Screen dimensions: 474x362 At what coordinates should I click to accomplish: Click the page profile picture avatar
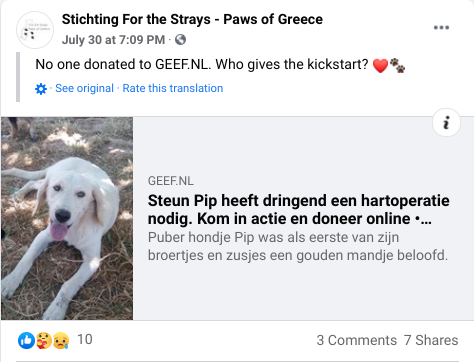pos(35,30)
